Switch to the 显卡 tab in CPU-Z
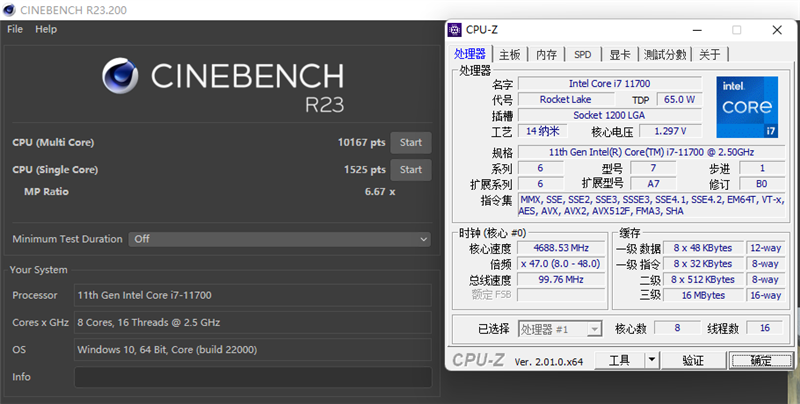800x404 pixels. tap(620, 55)
